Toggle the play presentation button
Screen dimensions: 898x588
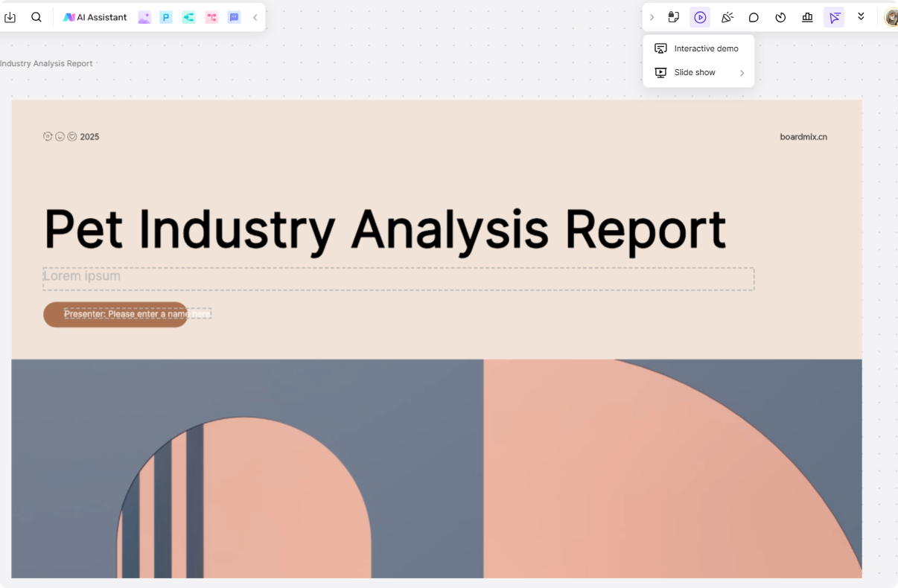click(700, 17)
